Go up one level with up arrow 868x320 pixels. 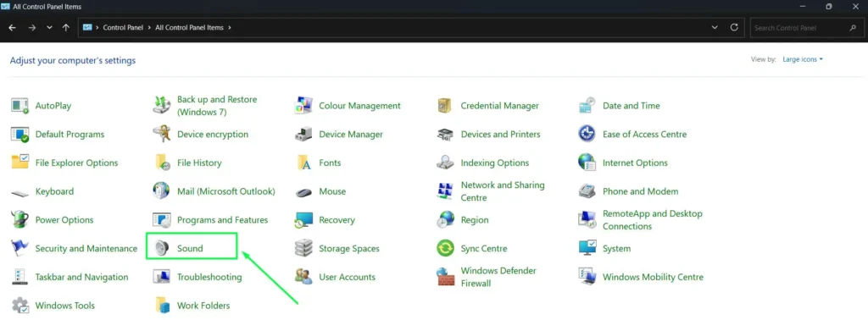66,28
